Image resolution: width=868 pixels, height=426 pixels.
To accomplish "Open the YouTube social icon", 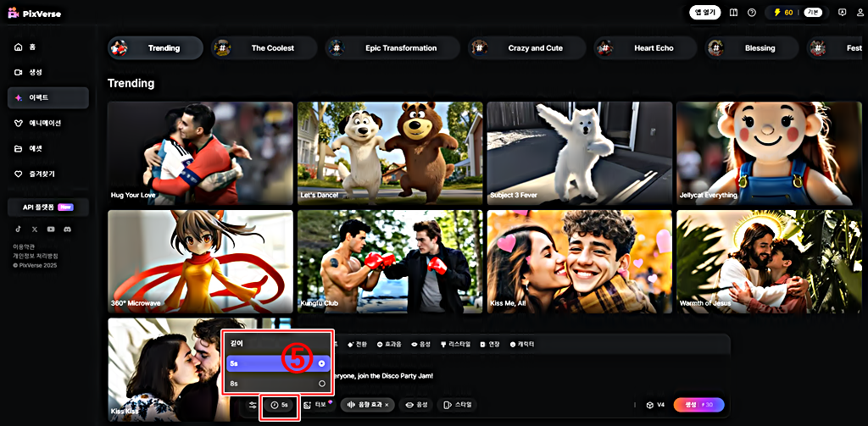I will coord(51,229).
